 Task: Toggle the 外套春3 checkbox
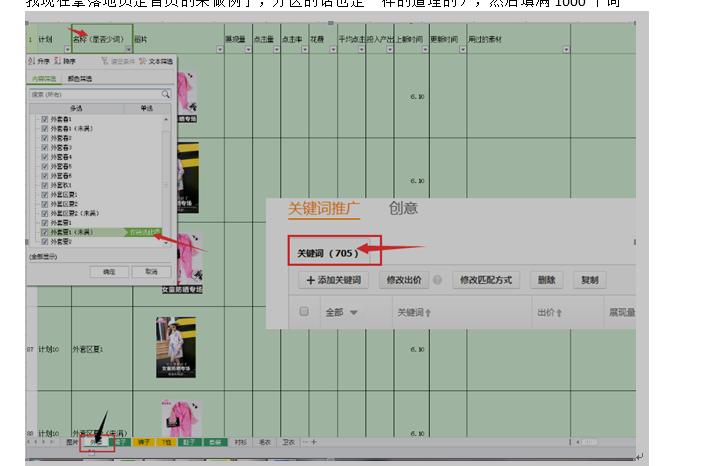pos(44,148)
